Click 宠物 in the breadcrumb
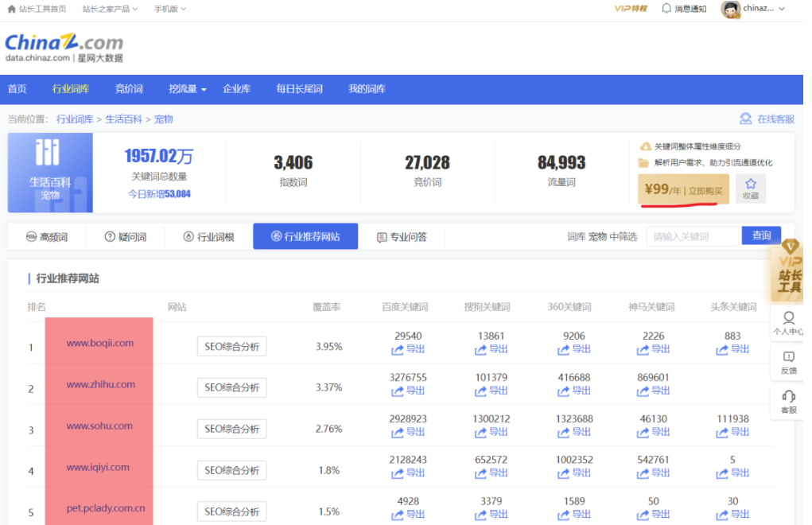Screen dimensions: 812x525 click(x=164, y=119)
